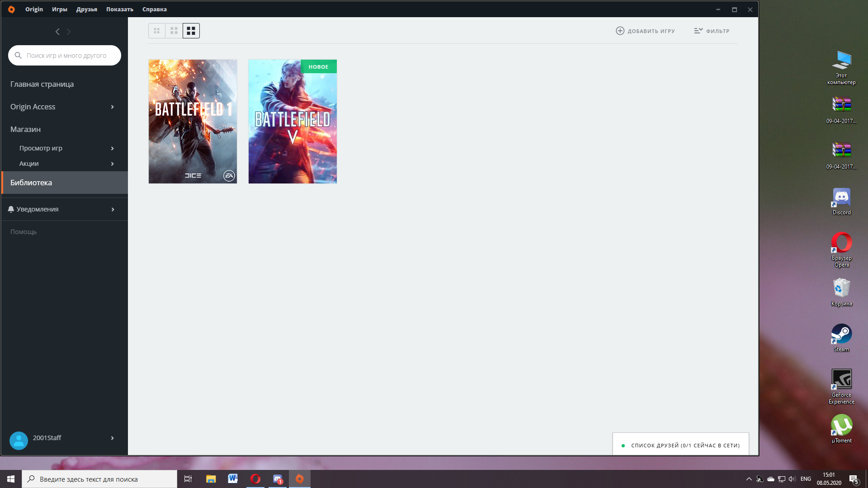Open the Battlefield V game tile
The width and height of the screenshot is (868, 488).
[292, 122]
